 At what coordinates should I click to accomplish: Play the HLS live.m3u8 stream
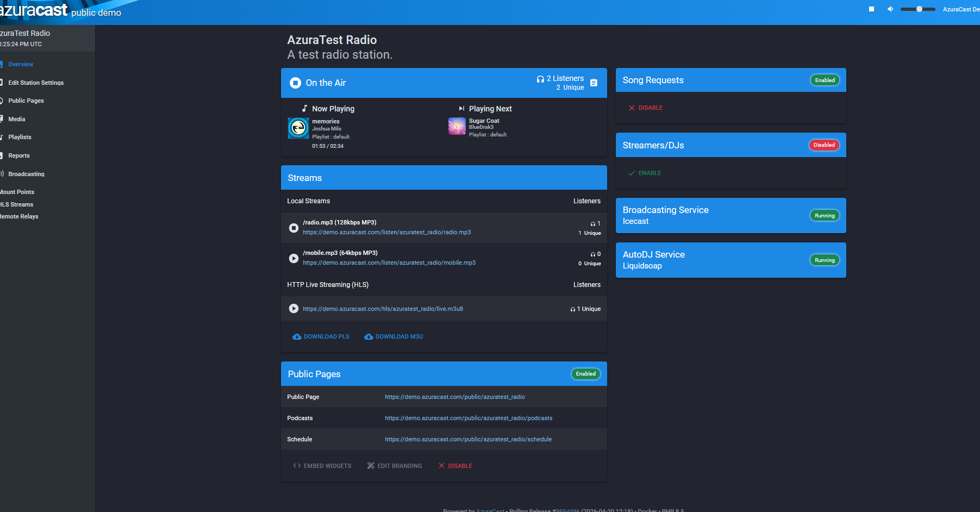(x=294, y=309)
